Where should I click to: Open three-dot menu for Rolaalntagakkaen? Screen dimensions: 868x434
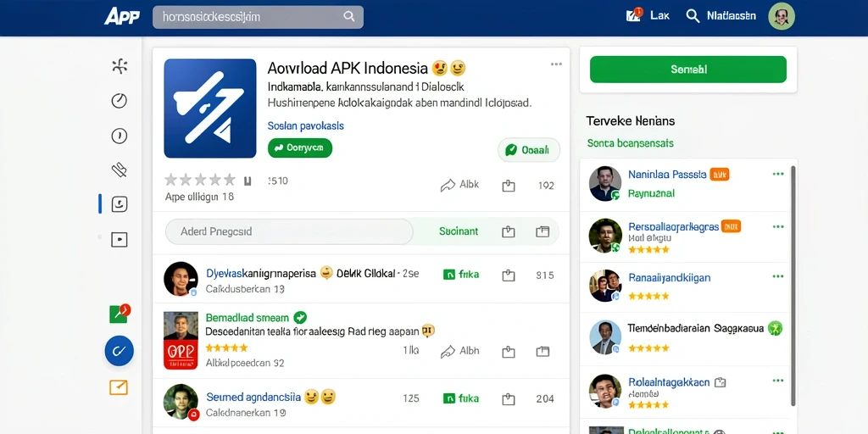[x=778, y=381]
